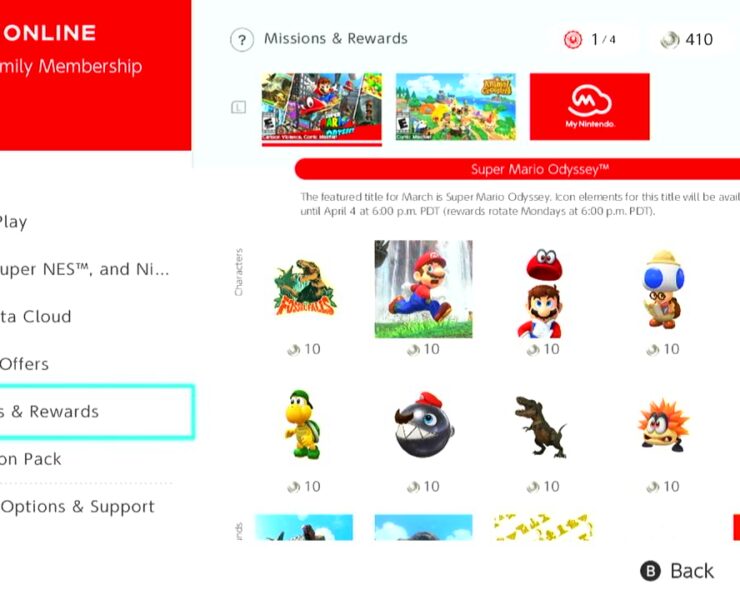Choose the running Mario waterfall icon

point(423,289)
